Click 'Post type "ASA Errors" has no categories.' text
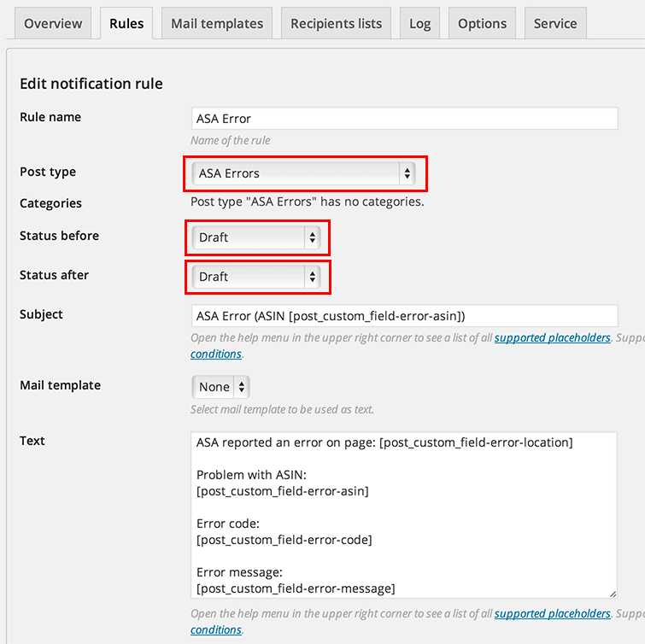 [308, 202]
